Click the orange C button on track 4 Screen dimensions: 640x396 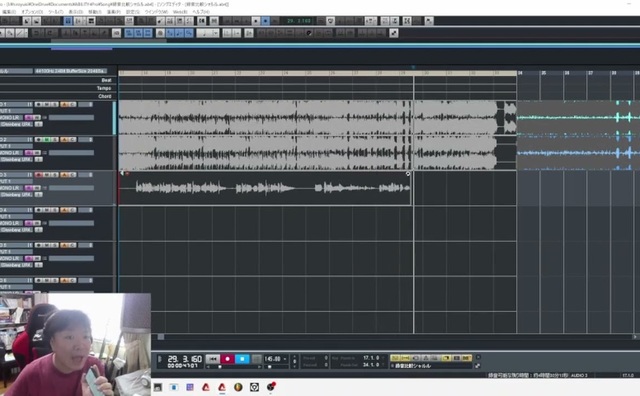click(x=72, y=210)
